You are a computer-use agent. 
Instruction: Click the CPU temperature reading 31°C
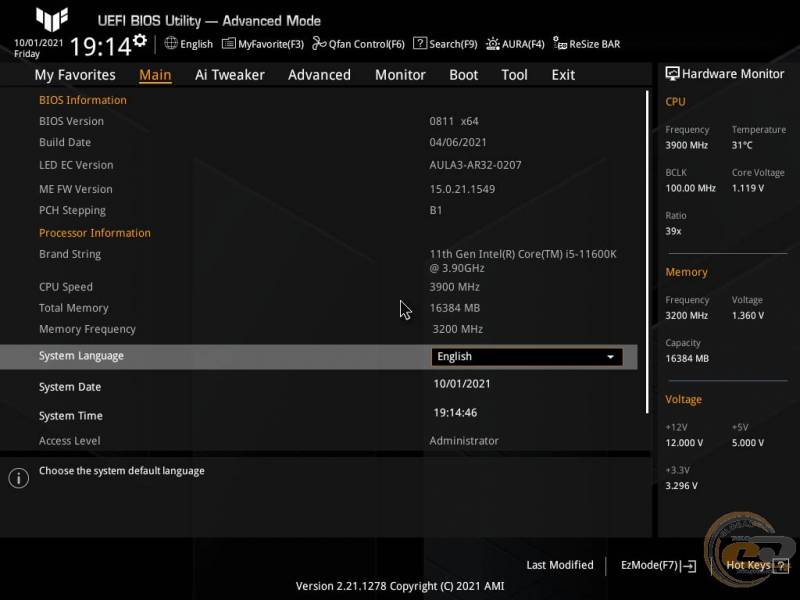(742, 145)
